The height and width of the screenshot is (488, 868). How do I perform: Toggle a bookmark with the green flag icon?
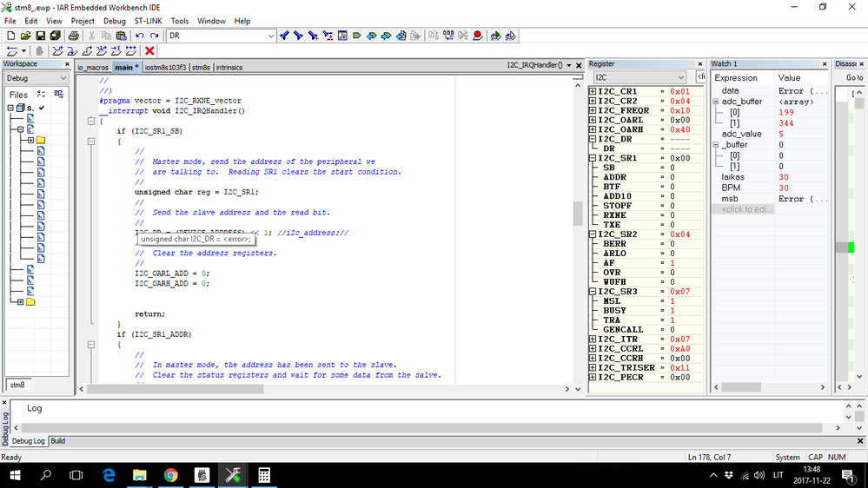pos(357,36)
